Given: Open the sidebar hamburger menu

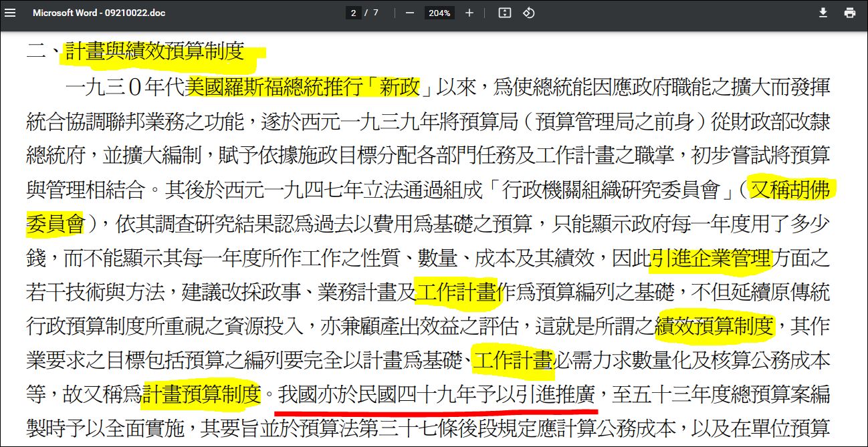Looking at the screenshot, I should (10, 13).
